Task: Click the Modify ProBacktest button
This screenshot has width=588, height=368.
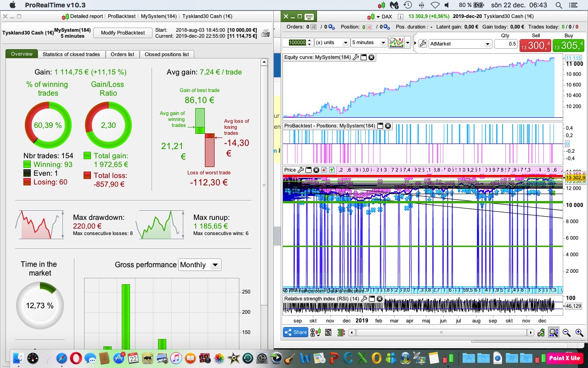Action: click(x=123, y=33)
